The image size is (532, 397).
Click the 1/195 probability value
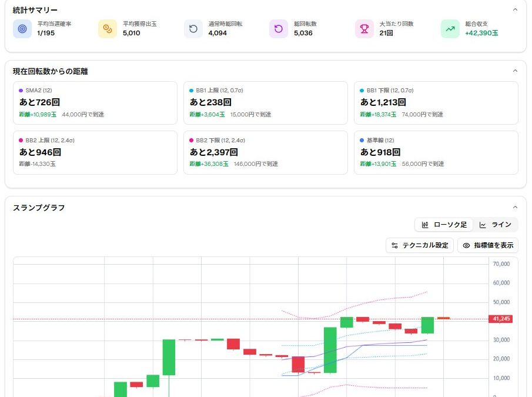click(x=46, y=33)
